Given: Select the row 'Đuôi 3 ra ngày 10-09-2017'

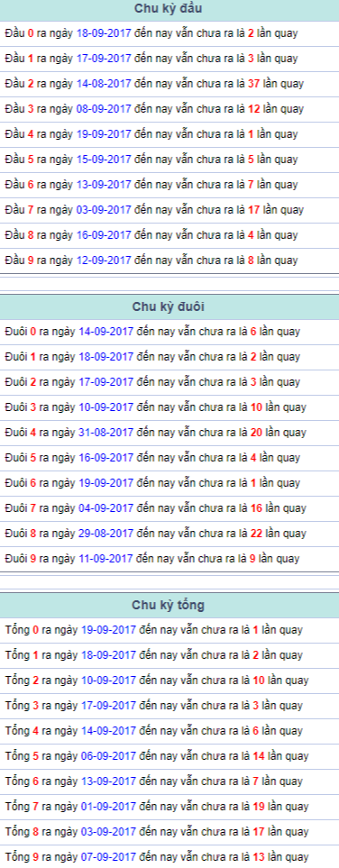Looking at the screenshot, I should click(169, 407).
